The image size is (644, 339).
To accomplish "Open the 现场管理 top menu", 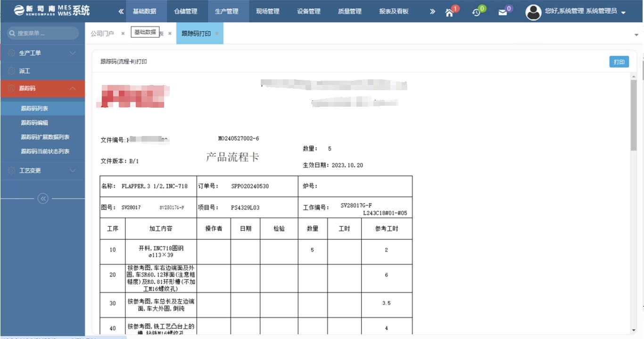I will click(x=268, y=11).
